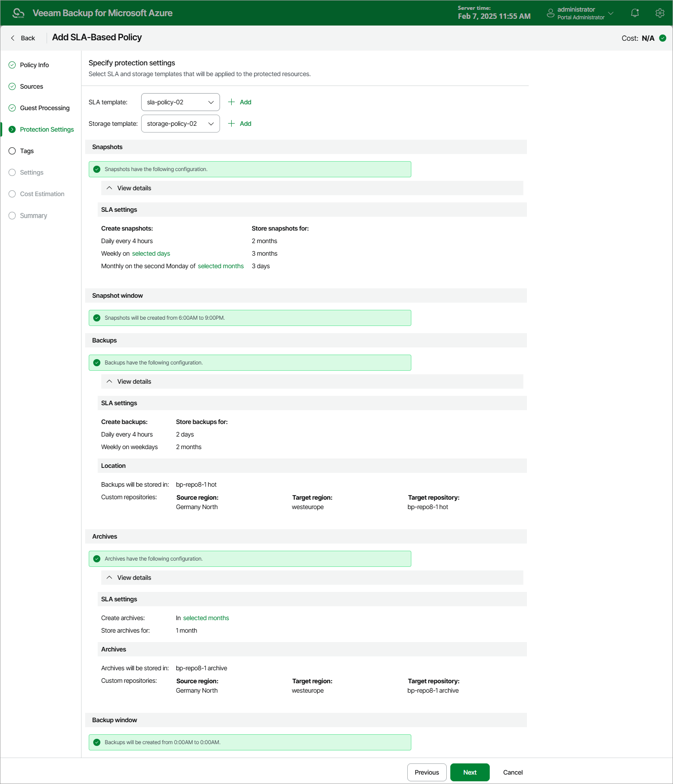673x784 pixels.
Task: Click the Cancel button
Action: [x=513, y=772]
